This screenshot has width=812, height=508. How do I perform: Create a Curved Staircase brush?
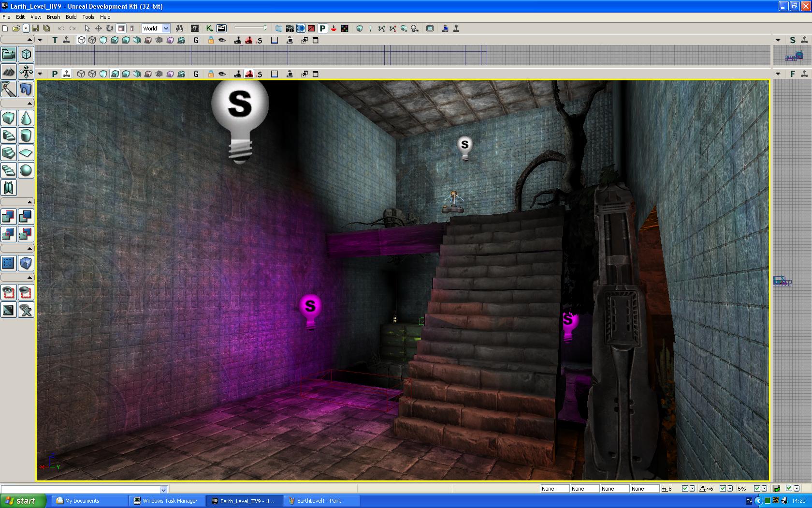pos(9,136)
